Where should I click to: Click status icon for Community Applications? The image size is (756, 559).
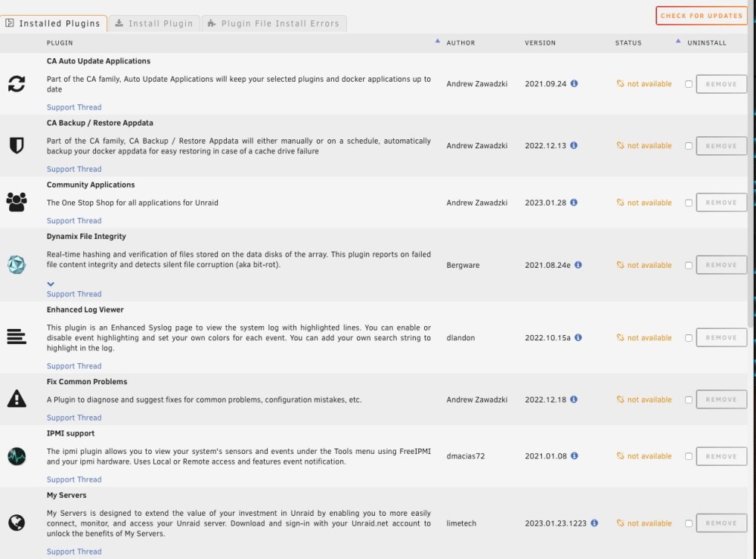click(x=620, y=202)
